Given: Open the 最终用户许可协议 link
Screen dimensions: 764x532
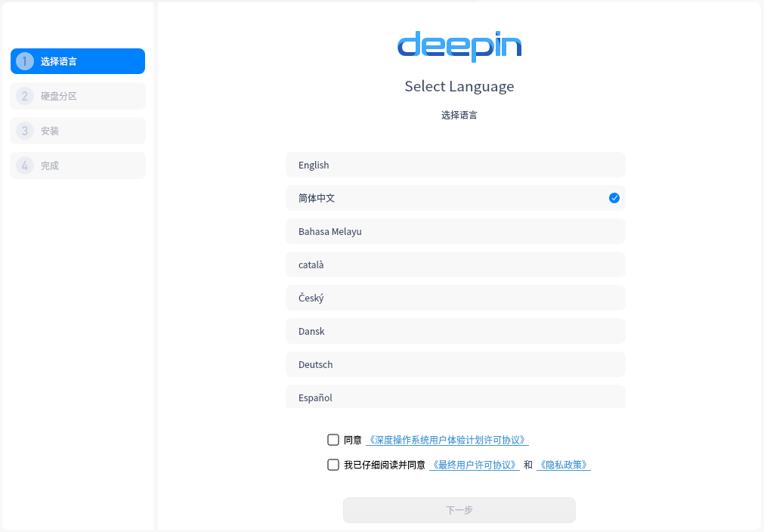Looking at the screenshot, I should pos(475,465).
